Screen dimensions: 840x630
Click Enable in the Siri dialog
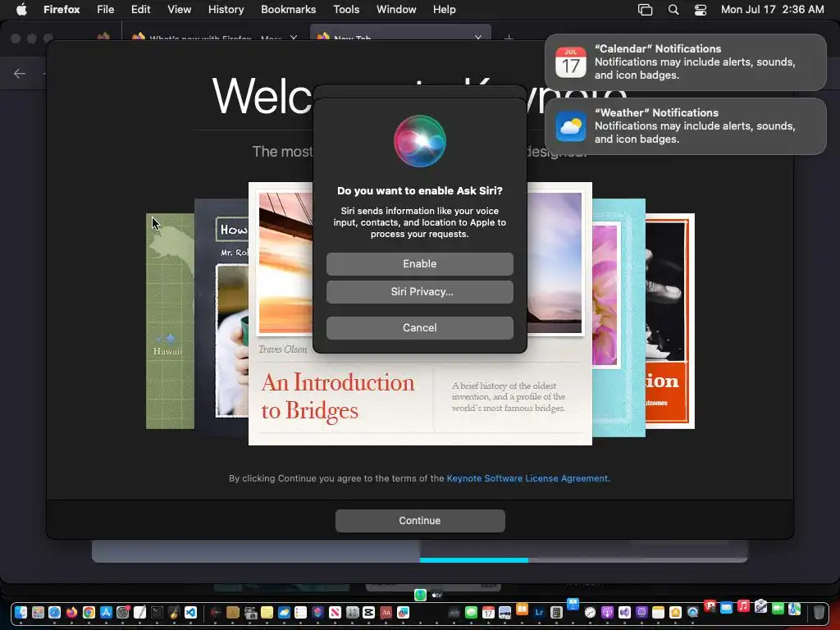[419, 264]
